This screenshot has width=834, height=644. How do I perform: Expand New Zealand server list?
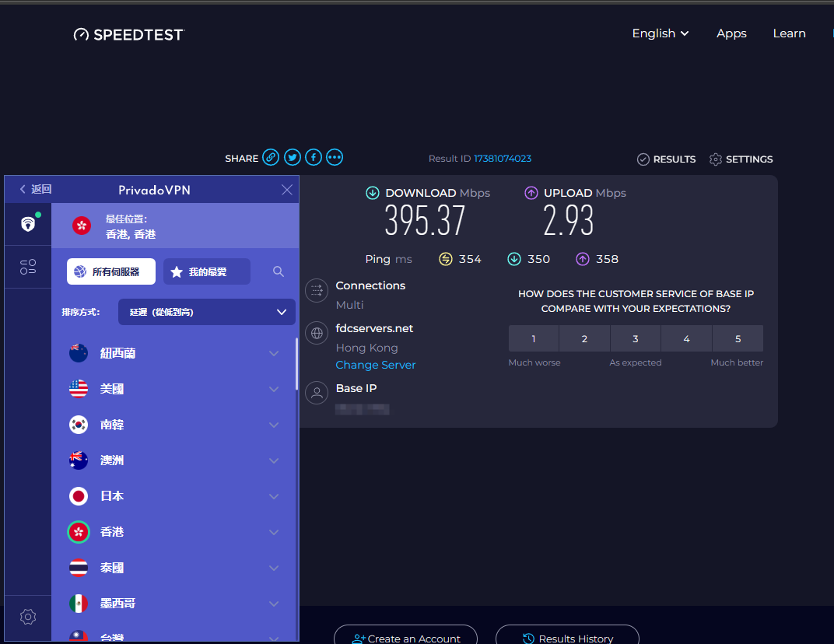pos(274,353)
